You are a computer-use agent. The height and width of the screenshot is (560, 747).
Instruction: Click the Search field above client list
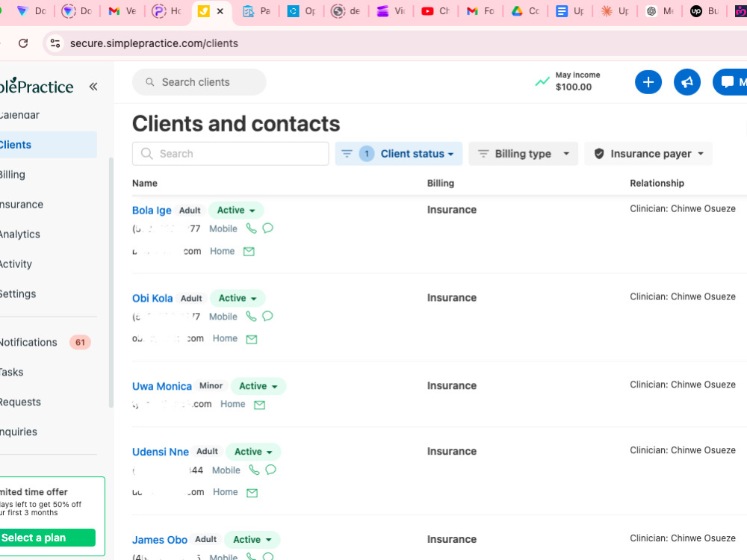coord(231,154)
